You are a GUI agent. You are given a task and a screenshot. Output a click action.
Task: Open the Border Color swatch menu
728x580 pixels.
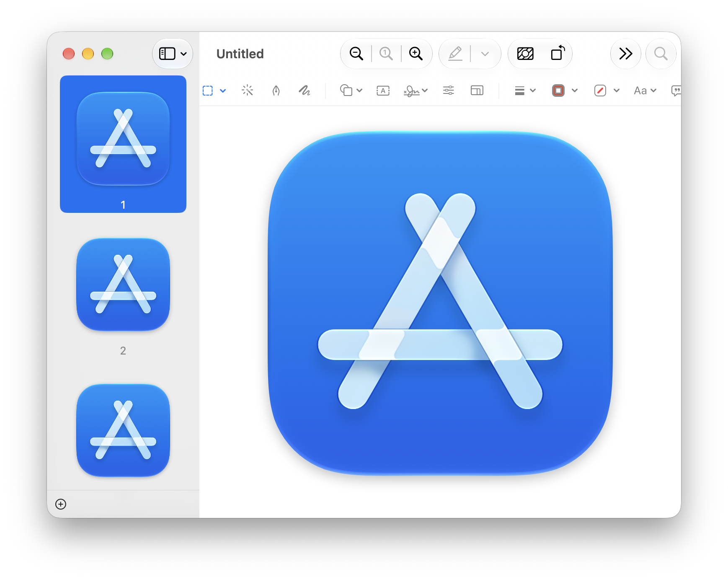pyautogui.click(x=565, y=91)
